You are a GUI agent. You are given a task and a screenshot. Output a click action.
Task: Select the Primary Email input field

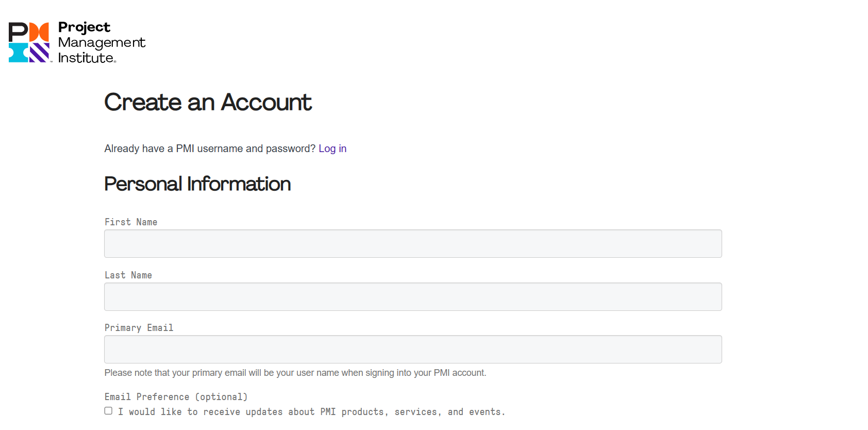(413, 350)
